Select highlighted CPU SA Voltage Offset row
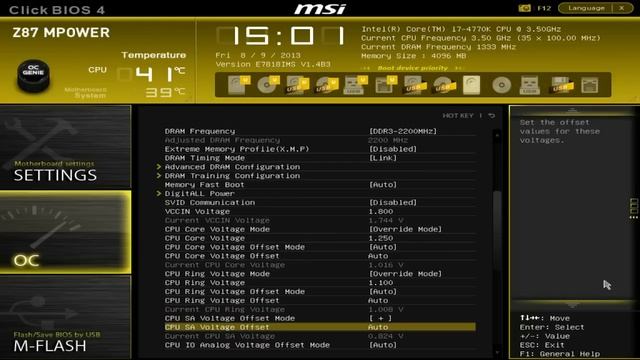 [320, 327]
